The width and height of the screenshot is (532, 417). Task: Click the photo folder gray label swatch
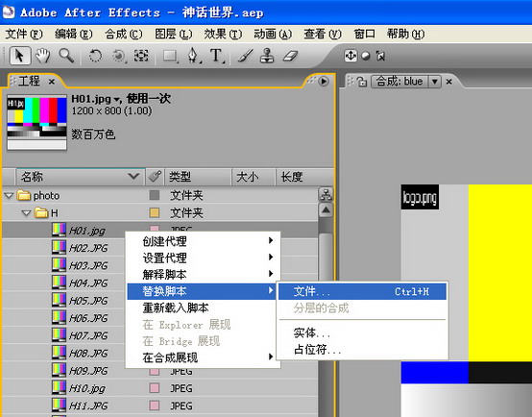[155, 195]
